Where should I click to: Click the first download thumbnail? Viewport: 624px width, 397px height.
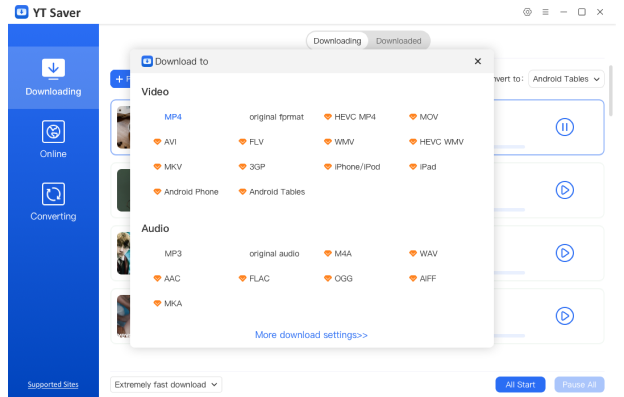pyautogui.click(x=123, y=127)
